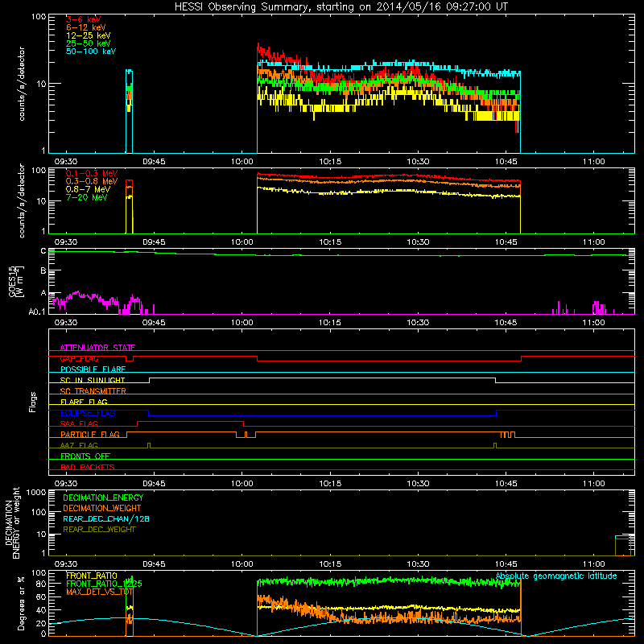Select the red BAD_PACKETS label
644x644 pixels.
point(88,467)
